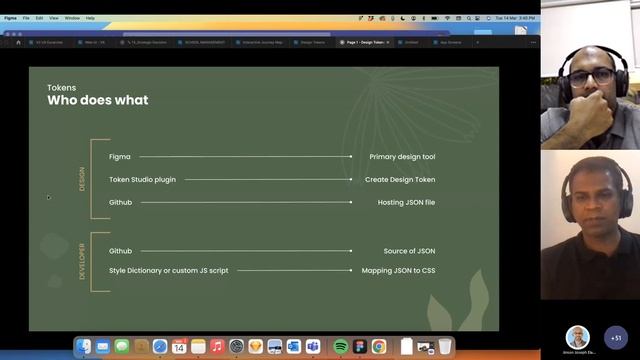Click "Source of JSON" text
This screenshot has width=640, height=360.
409,251
